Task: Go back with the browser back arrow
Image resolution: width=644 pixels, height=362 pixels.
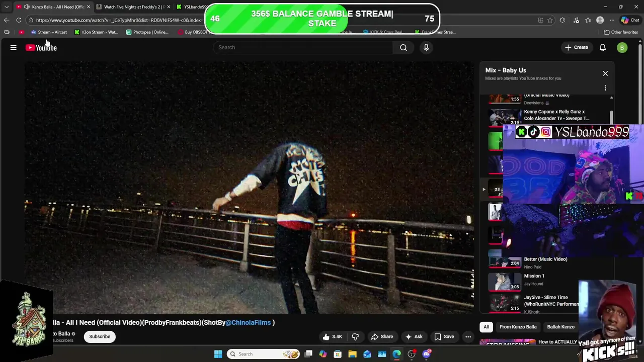Action: coord(7,20)
